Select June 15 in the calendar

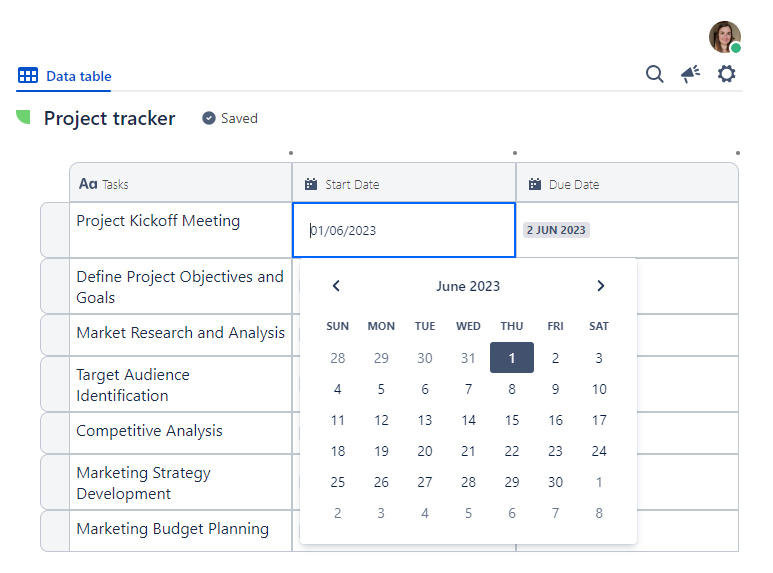512,421
